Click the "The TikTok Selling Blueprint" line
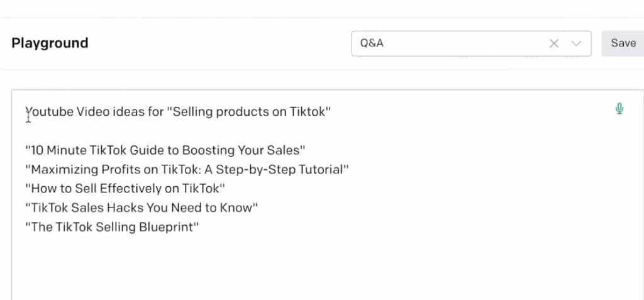 coord(112,227)
